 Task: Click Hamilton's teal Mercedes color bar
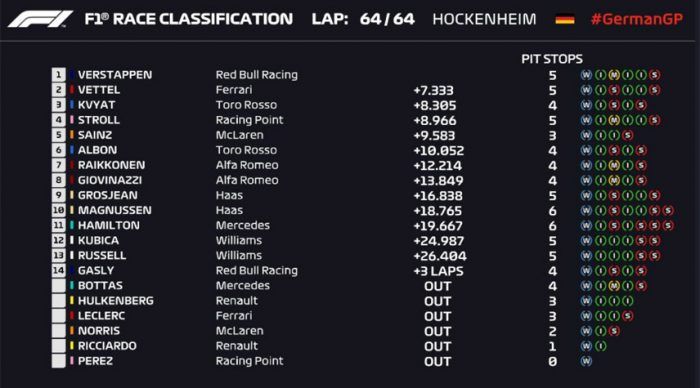[71, 225]
